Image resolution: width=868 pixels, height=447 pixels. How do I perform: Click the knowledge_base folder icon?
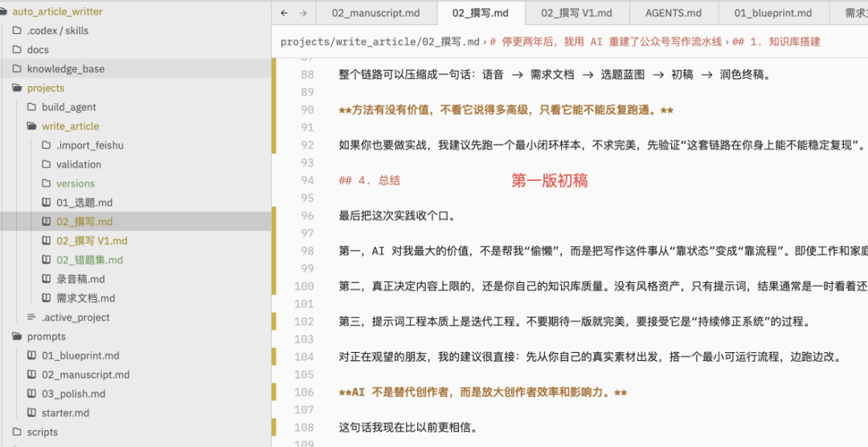pos(17,68)
